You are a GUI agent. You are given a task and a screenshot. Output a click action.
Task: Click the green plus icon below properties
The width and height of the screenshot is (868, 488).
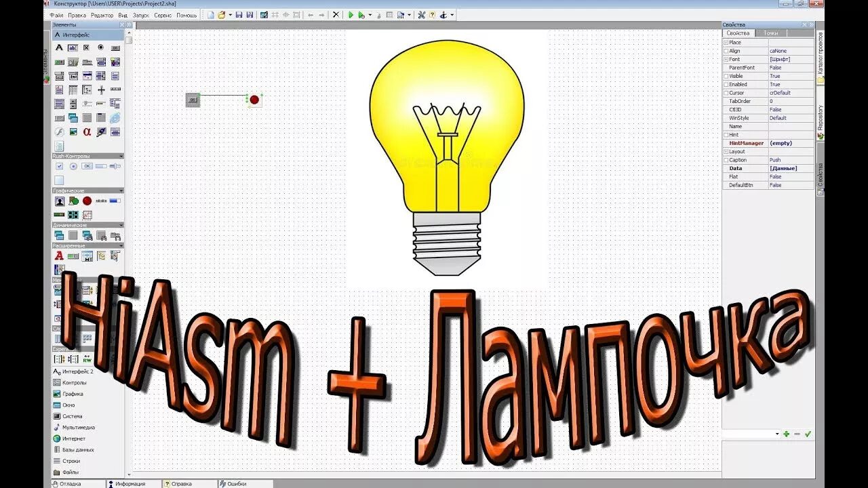click(786, 434)
